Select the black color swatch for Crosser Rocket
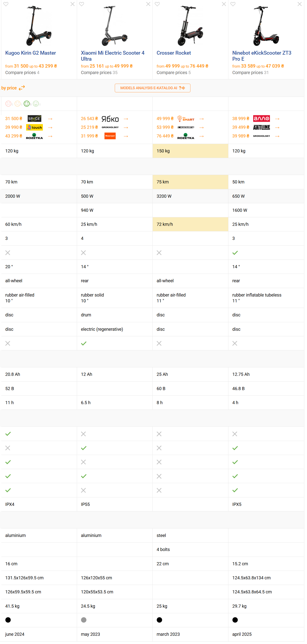The width and height of the screenshot is (307, 644). click(x=159, y=620)
